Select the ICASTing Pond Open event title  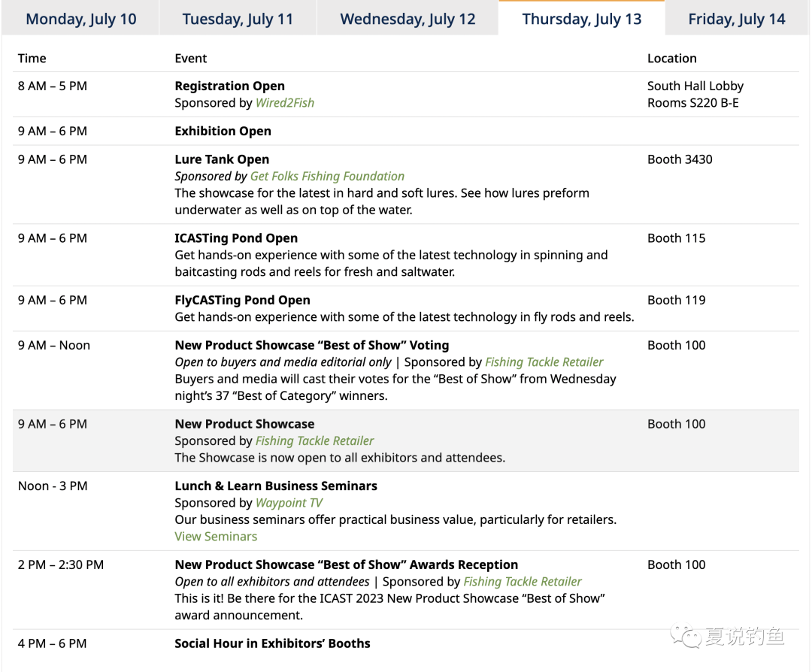tap(236, 238)
